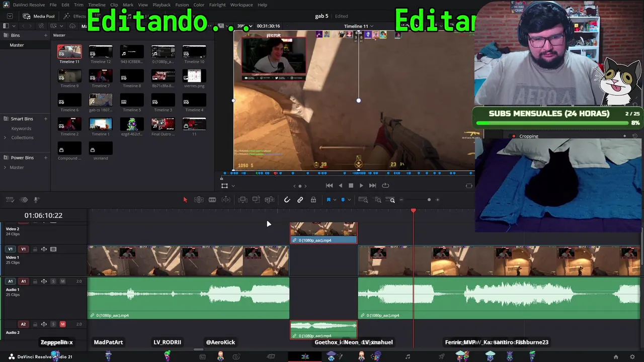This screenshot has height=362, width=644.
Task: Open the Fusion menu
Action: pyautogui.click(x=182, y=5)
